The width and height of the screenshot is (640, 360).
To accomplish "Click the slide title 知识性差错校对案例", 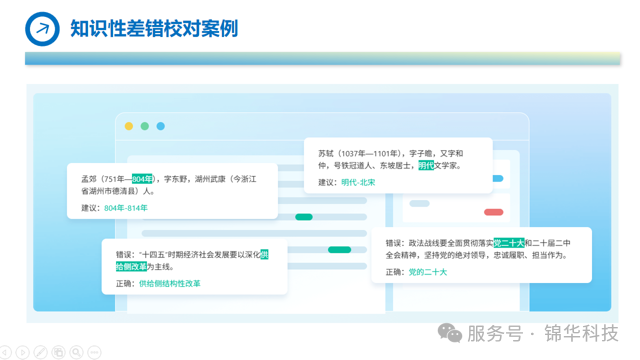I will click(x=154, y=29).
